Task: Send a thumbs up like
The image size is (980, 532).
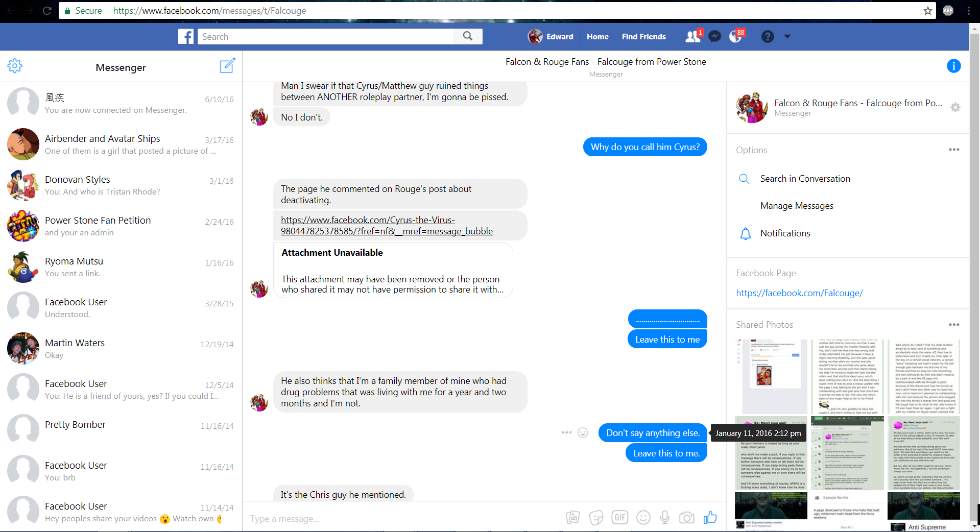Action: coord(710,518)
